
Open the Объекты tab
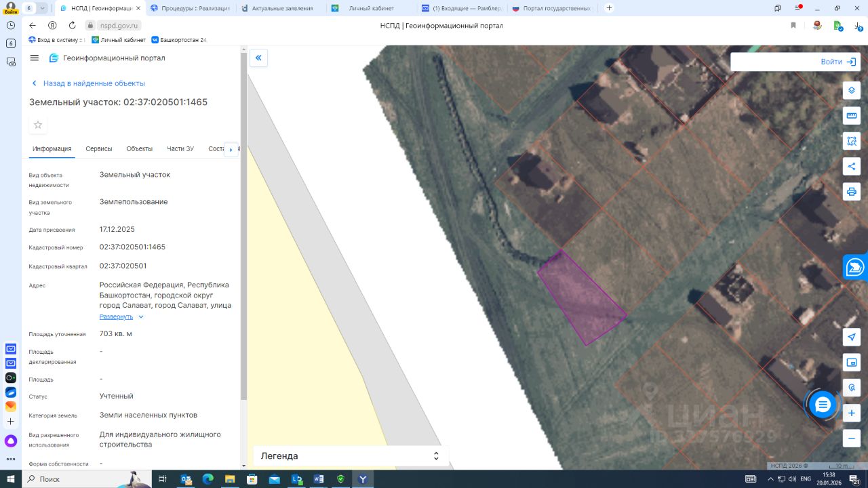click(140, 149)
